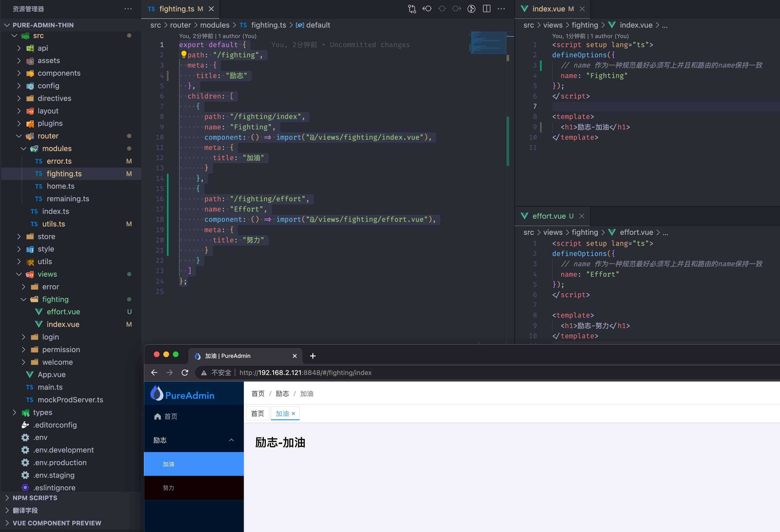The width and height of the screenshot is (780, 532).
Task: Select the 努力 menu item
Action: click(169, 488)
